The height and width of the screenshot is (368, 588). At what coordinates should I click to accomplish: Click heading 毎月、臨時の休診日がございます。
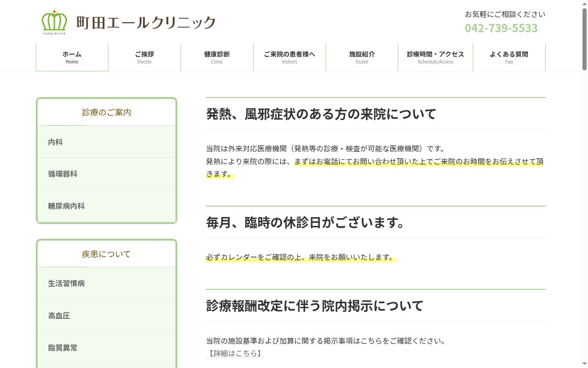[306, 222]
